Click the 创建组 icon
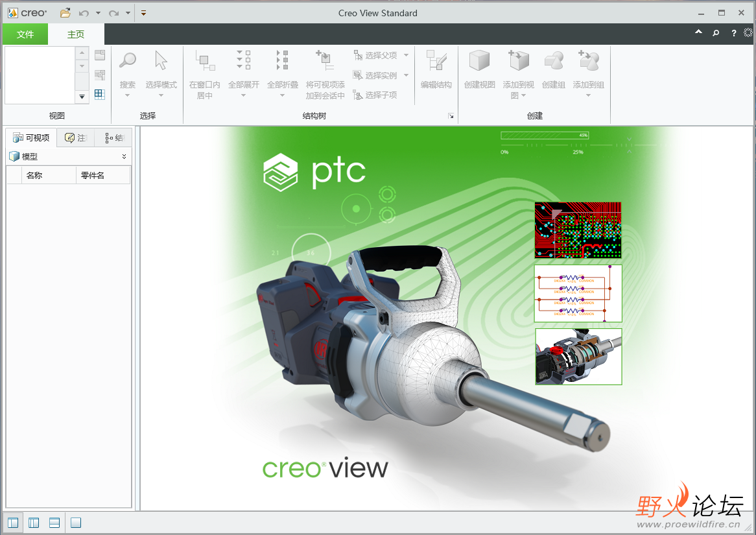The image size is (756, 535). pyautogui.click(x=554, y=61)
